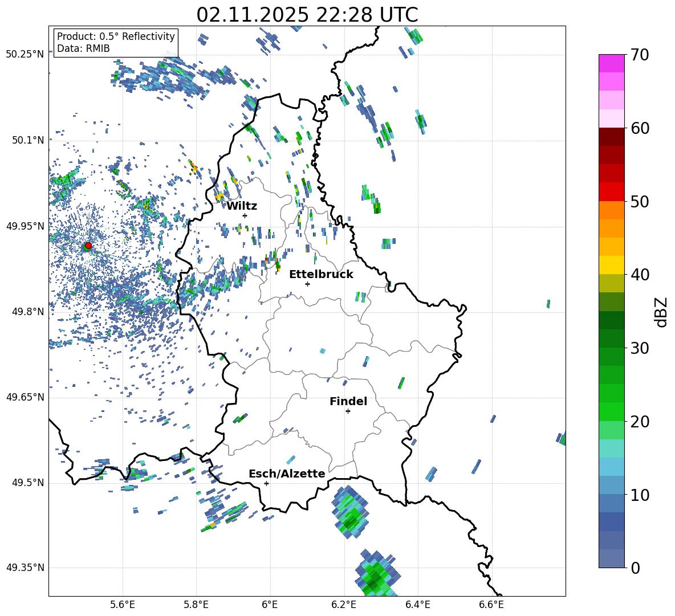This screenshot has width=675, height=616.
Task: Click the 5.8°E longitude label
Action: [x=196, y=605]
